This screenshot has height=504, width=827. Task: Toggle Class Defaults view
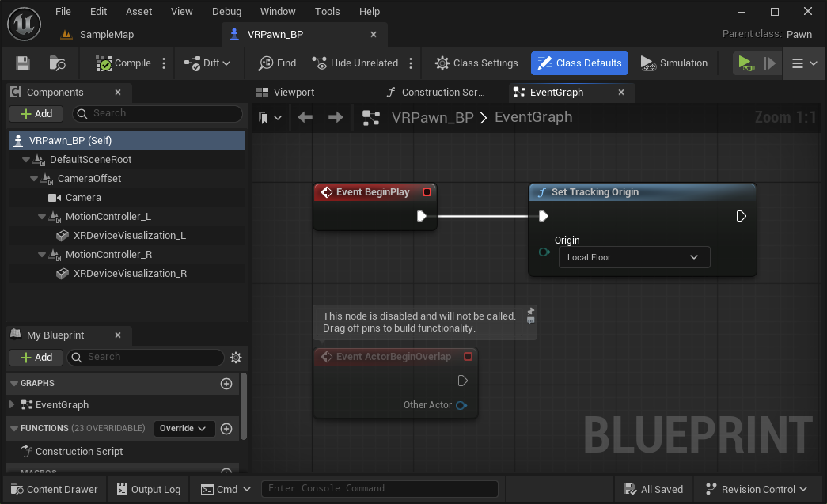point(579,63)
